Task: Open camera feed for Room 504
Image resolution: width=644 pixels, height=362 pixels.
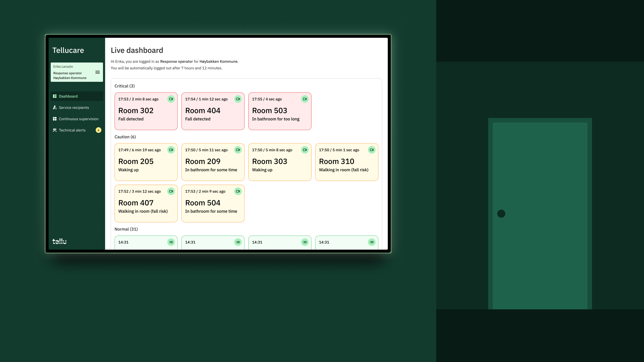Action: pos(238,191)
